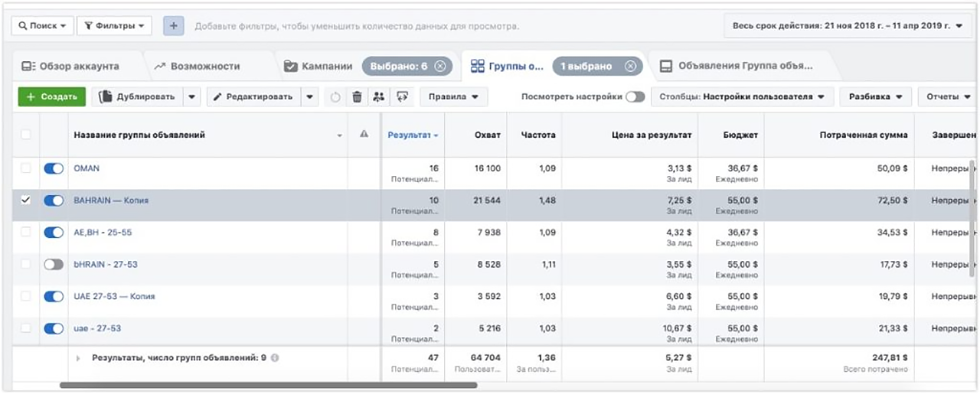Open the date range selector
The width and height of the screenshot is (980, 394).
pyautogui.click(x=848, y=26)
